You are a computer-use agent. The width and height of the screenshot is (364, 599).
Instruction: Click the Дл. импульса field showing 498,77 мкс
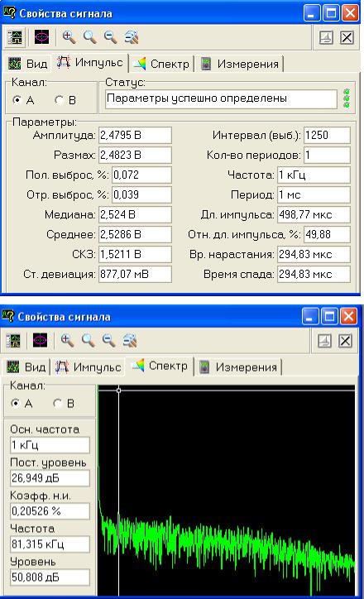[314, 214]
